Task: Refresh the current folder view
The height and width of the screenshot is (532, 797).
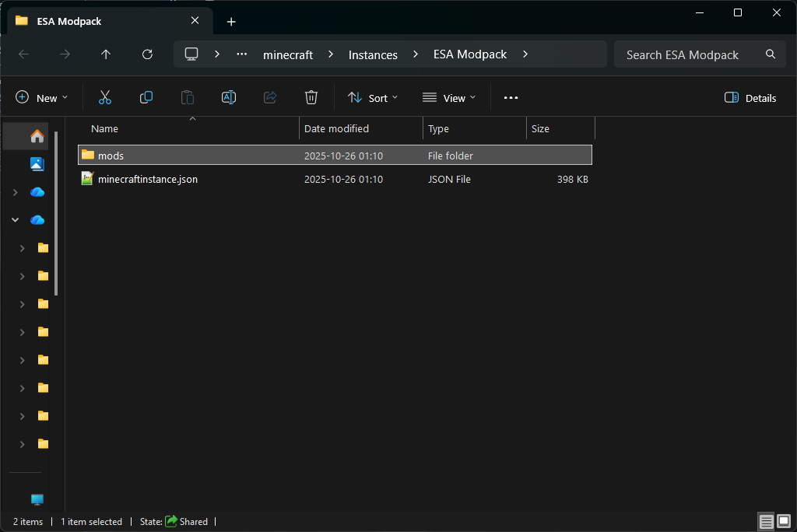Action: pyautogui.click(x=147, y=54)
